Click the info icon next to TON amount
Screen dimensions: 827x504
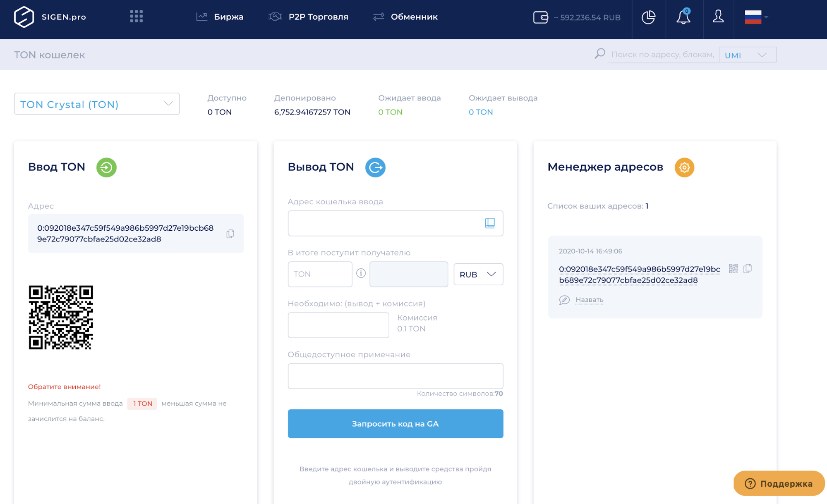tap(361, 273)
